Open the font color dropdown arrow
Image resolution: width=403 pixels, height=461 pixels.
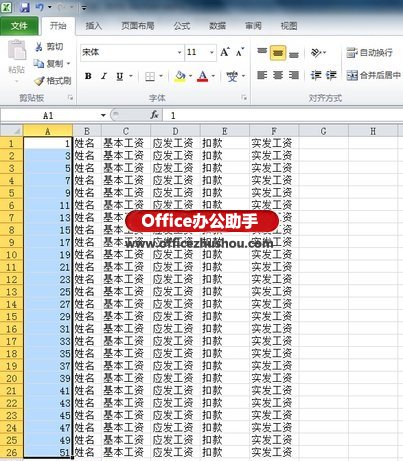(213, 76)
